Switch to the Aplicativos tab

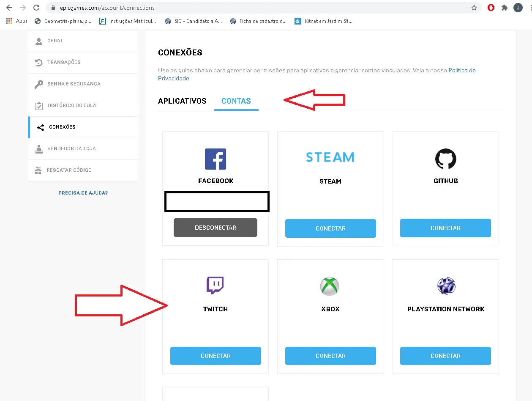click(182, 101)
